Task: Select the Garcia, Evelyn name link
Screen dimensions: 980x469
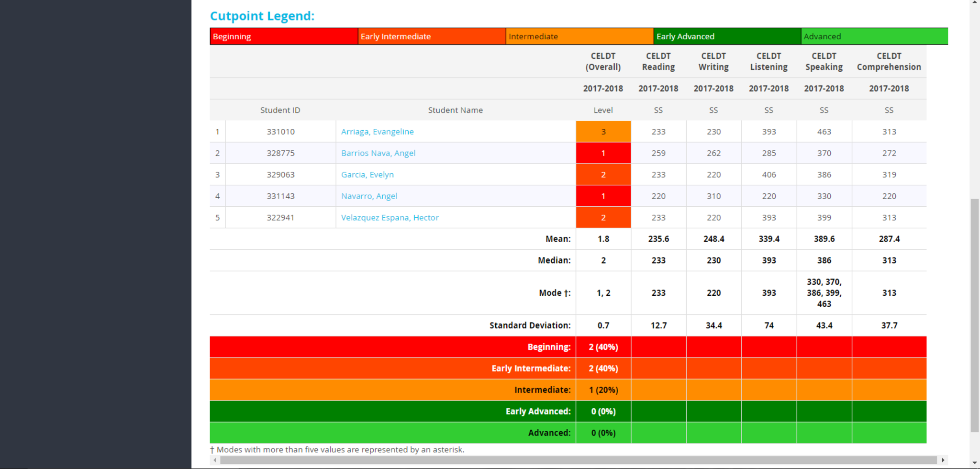Action: pos(367,175)
